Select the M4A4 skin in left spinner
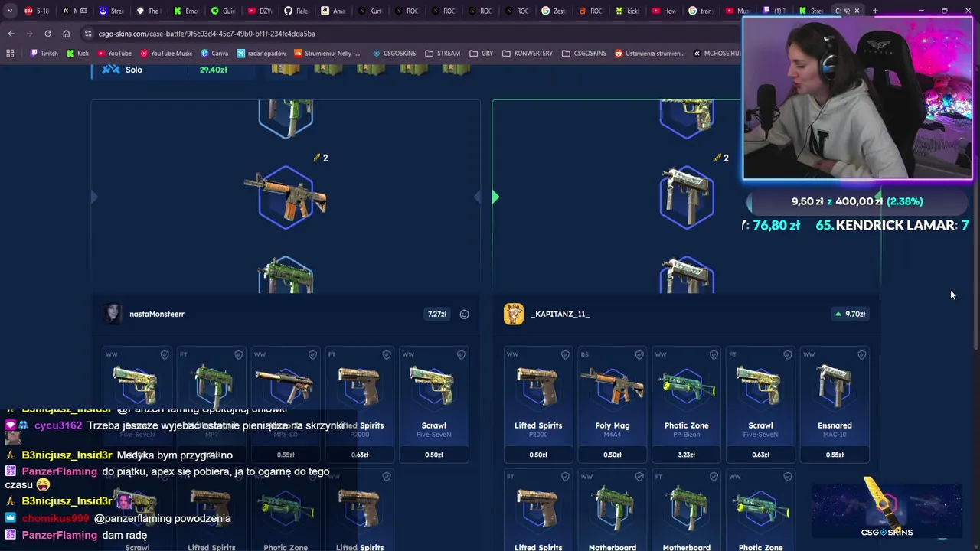The width and height of the screenshot is (980, 551). [x=286, y=197]
